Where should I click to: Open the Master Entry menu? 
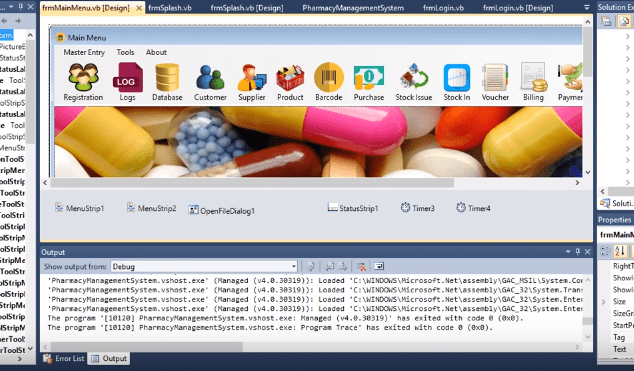pyautogui.click(x=84, y=52)
